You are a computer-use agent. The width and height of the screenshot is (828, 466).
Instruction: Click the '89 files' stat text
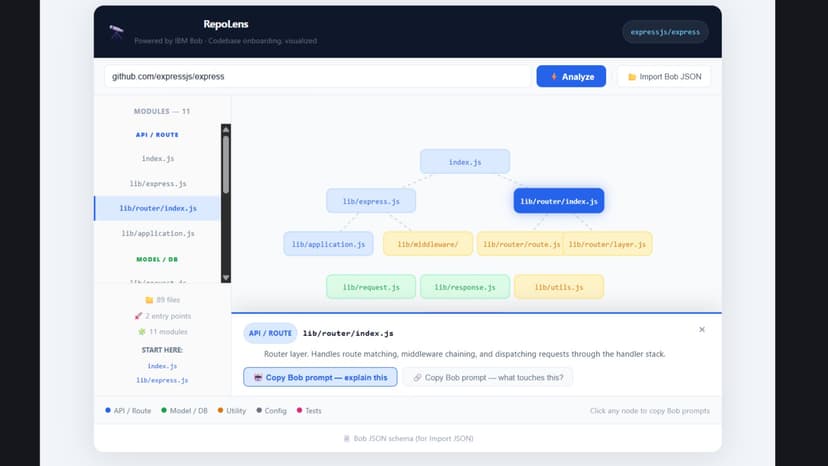(168, 300)
